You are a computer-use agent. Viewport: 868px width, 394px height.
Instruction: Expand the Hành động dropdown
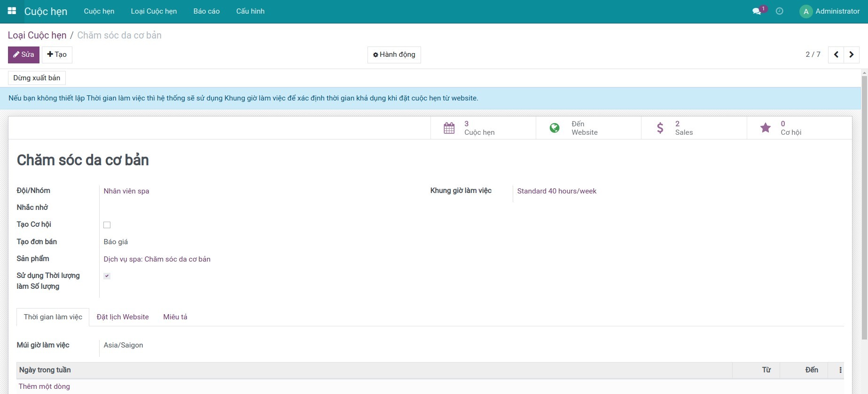point(394,54)
